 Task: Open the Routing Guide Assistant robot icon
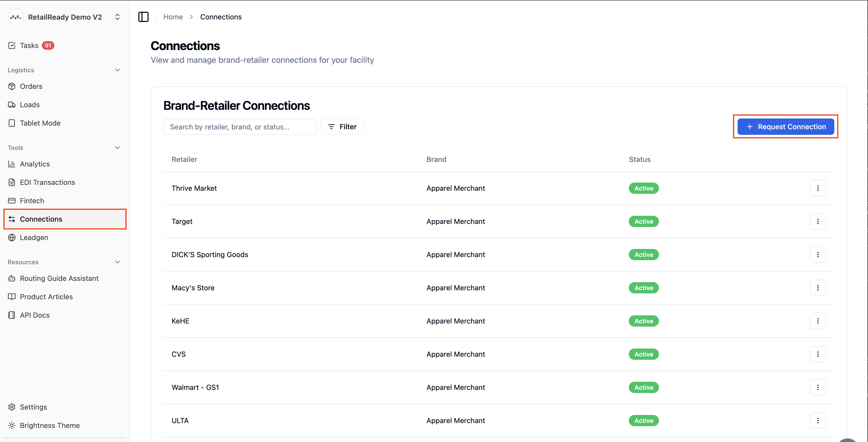click(x=12, y=279)
